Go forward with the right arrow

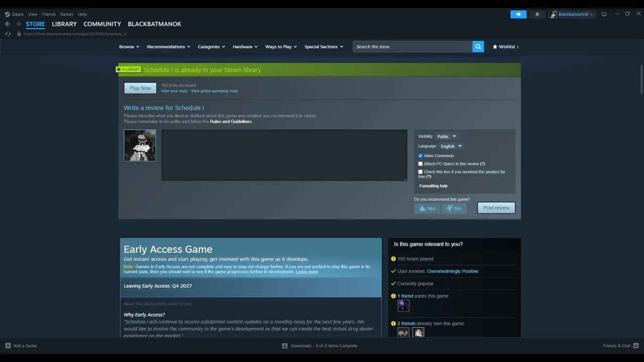(18, 24)
